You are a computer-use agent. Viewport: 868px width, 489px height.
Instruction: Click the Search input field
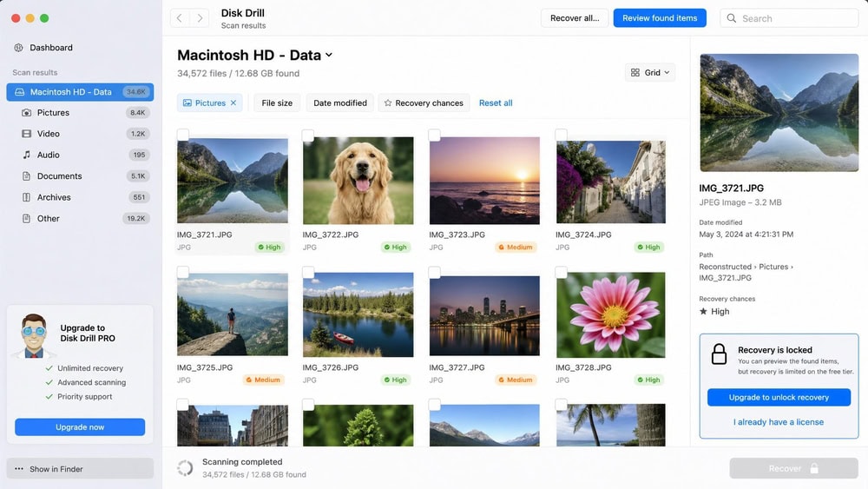[x=789, y=18]
